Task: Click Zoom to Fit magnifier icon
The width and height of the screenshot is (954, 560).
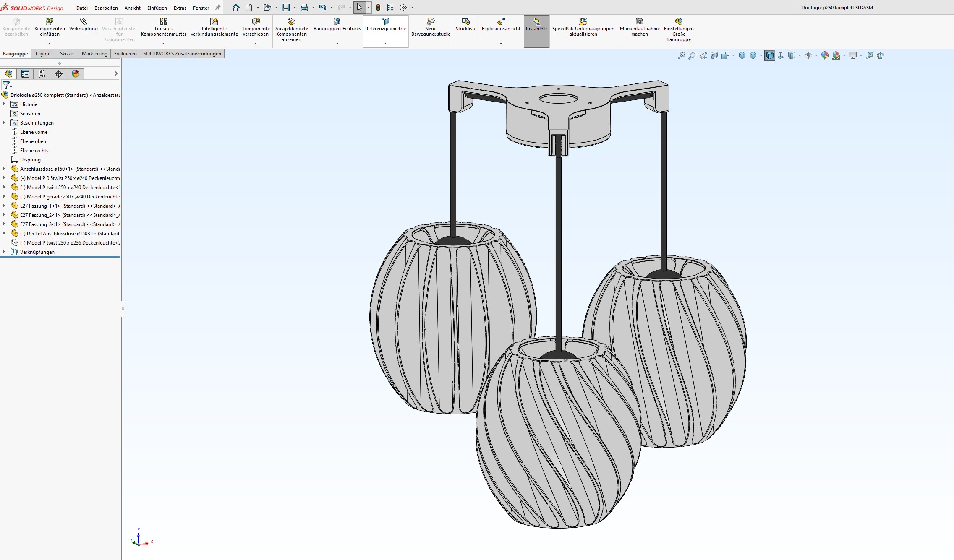Action: click(x=681, y=55)
